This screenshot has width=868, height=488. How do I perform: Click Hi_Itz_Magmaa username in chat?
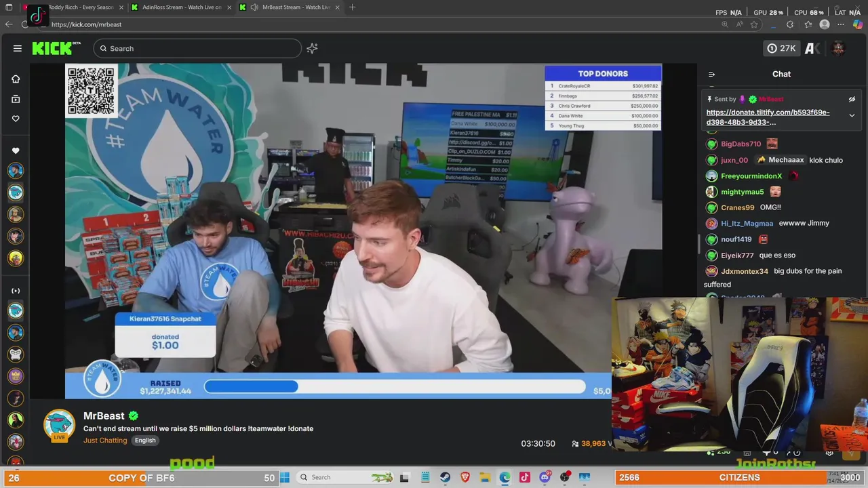747,223
